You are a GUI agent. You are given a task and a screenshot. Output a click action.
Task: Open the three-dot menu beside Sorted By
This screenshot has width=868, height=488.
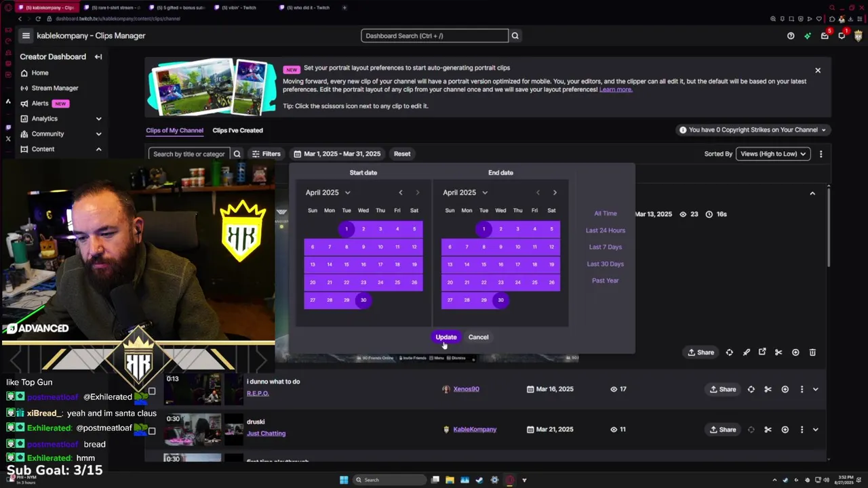[821, 154]
